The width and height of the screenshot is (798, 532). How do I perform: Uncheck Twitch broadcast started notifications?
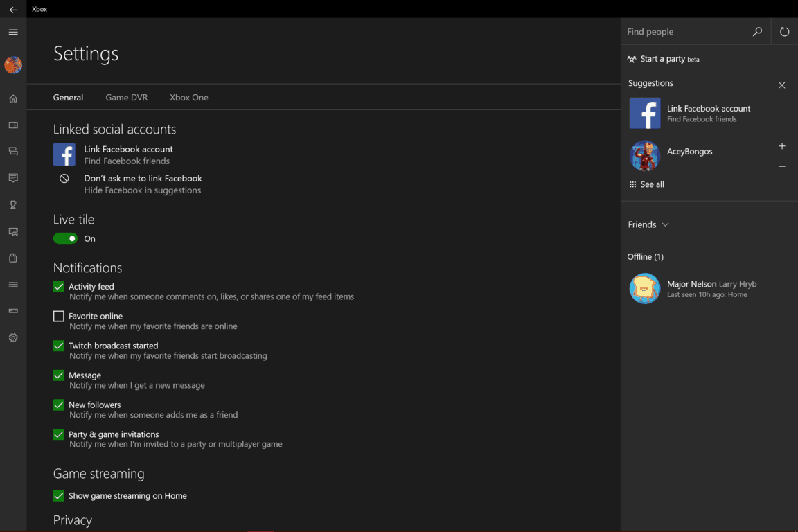(58, 346)
